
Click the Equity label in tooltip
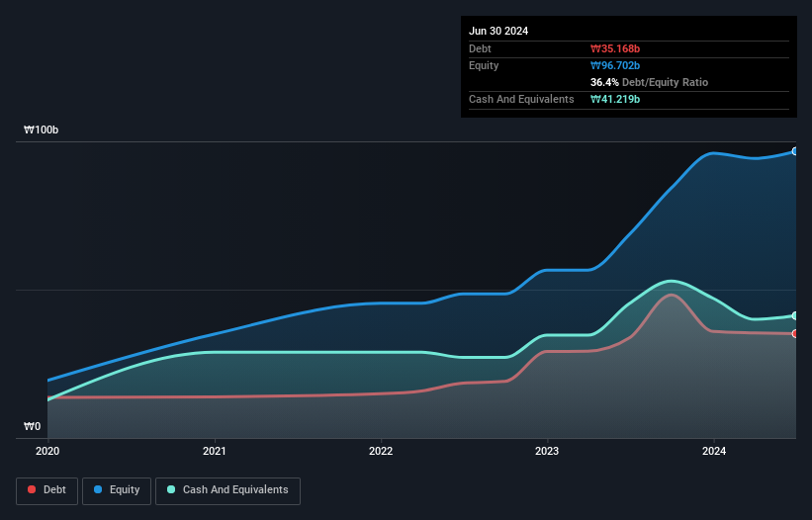484,65
